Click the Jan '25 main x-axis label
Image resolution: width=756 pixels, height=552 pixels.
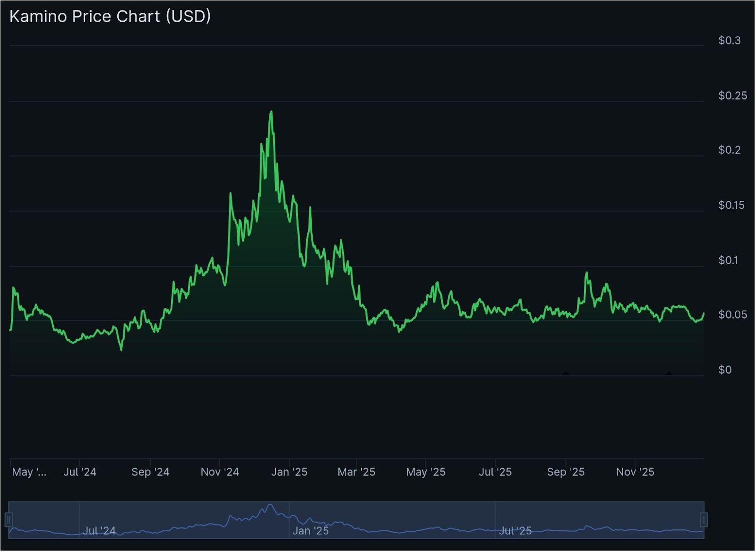289,472
